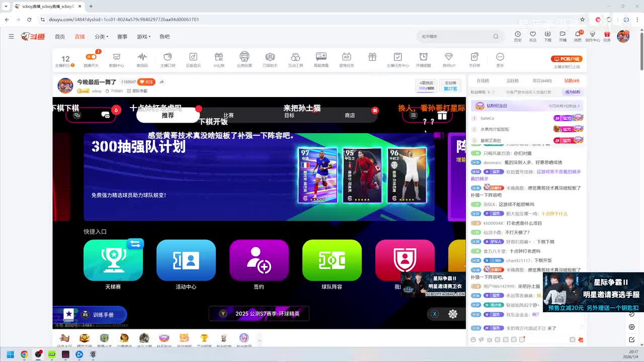
Task: Click the search magnifier icon
Action: [x=496, y=36]
